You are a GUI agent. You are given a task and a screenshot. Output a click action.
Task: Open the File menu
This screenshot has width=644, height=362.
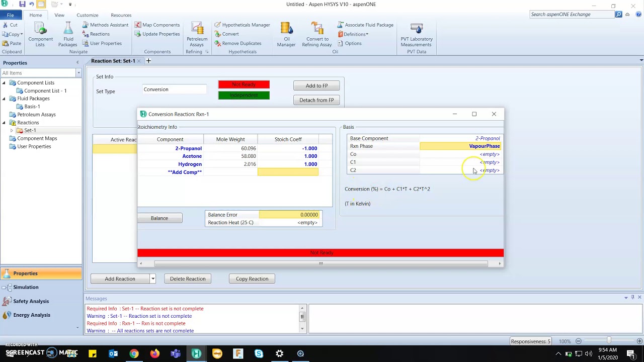(x=10, y=15)
